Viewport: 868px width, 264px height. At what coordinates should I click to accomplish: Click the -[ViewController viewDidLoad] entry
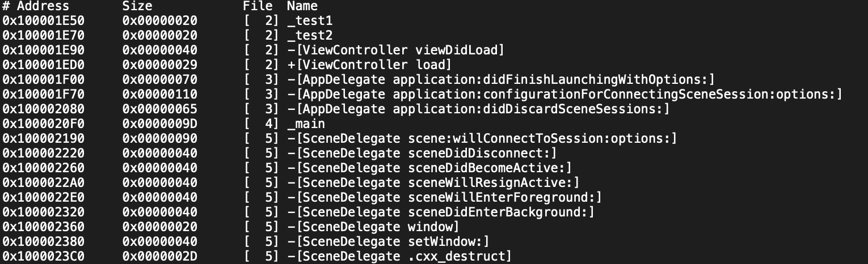[x=395, y=50]
